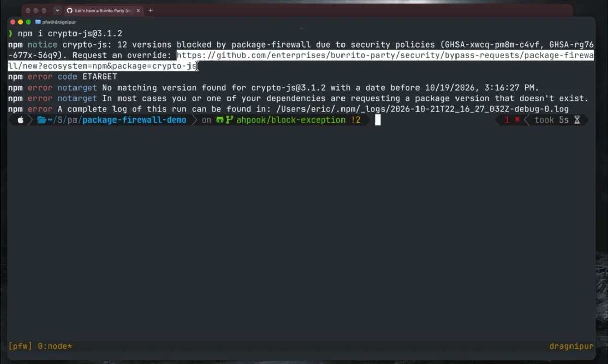
Task: Click the advisory ID 'GHSA-xwcq-pm8m-c4vf'
Action: point(492,45)
